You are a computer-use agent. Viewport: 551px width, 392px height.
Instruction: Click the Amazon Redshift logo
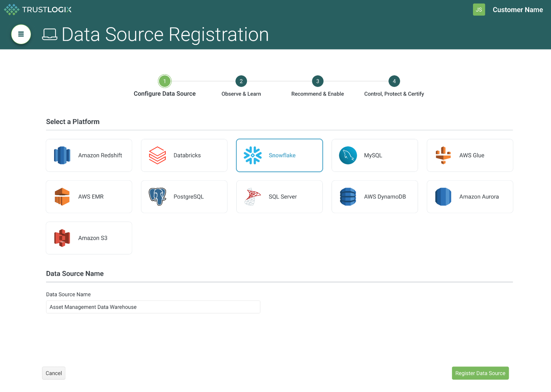62,155
